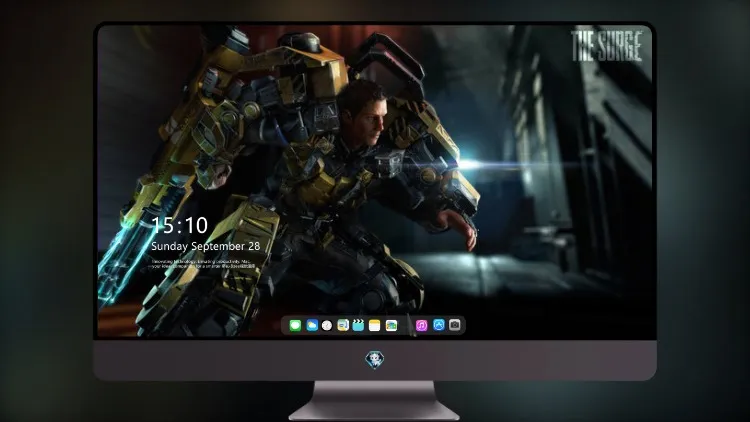Open the yellow Notes app in dock
Screen dimensions: 750x422
point(375,325)
